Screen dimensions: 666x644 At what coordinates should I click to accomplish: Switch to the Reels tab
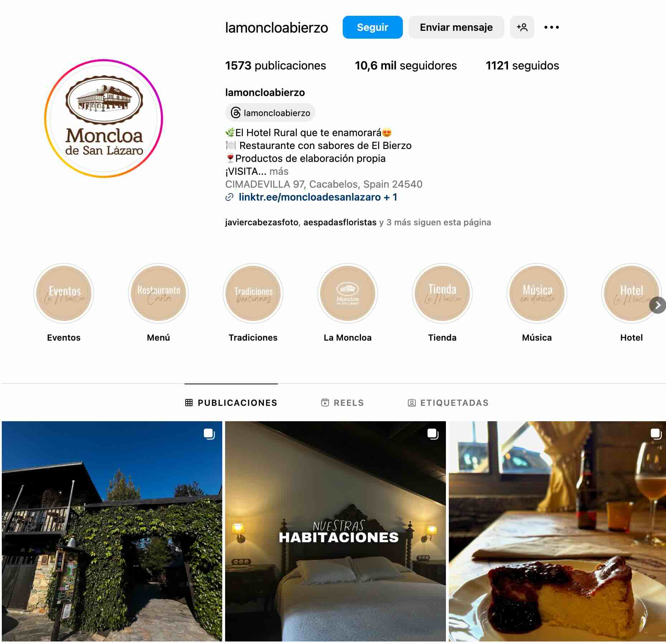click(342, 403)
